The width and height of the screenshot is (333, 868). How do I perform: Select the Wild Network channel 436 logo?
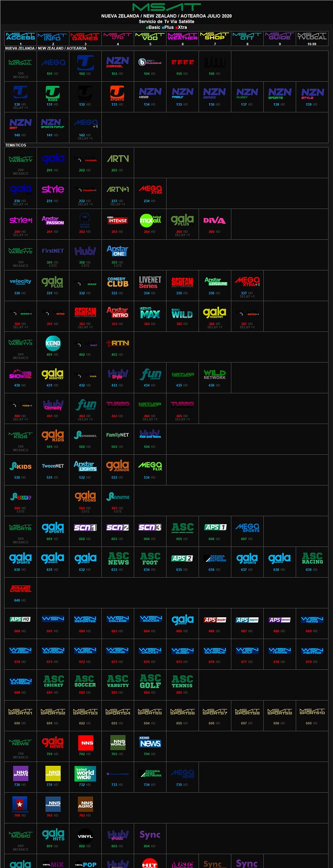click(215, 374)
